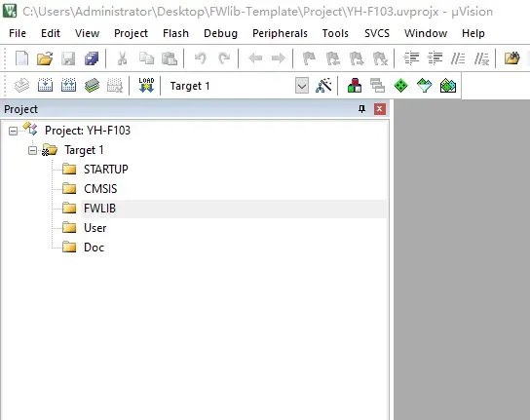Click the New file icon
Image resolution: width=530 pixels, height=420 pixels.
point(22,58)
